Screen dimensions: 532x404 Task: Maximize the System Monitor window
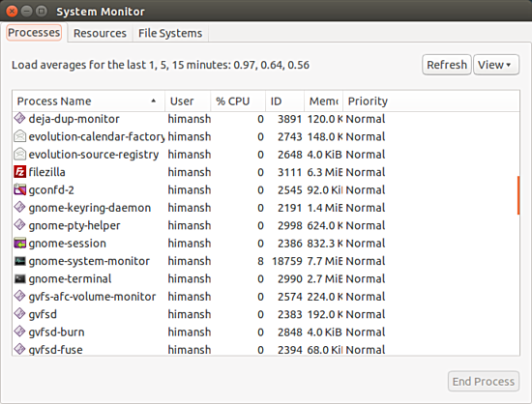[42, 12]
